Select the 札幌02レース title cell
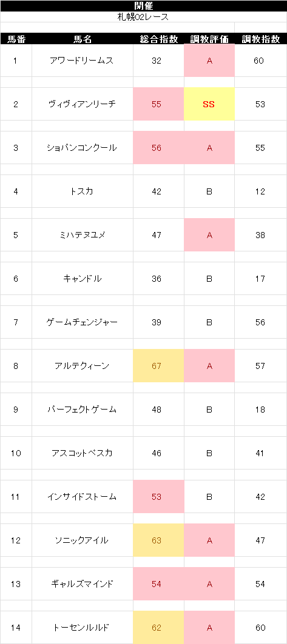The image size is (287, 644). 143,17
